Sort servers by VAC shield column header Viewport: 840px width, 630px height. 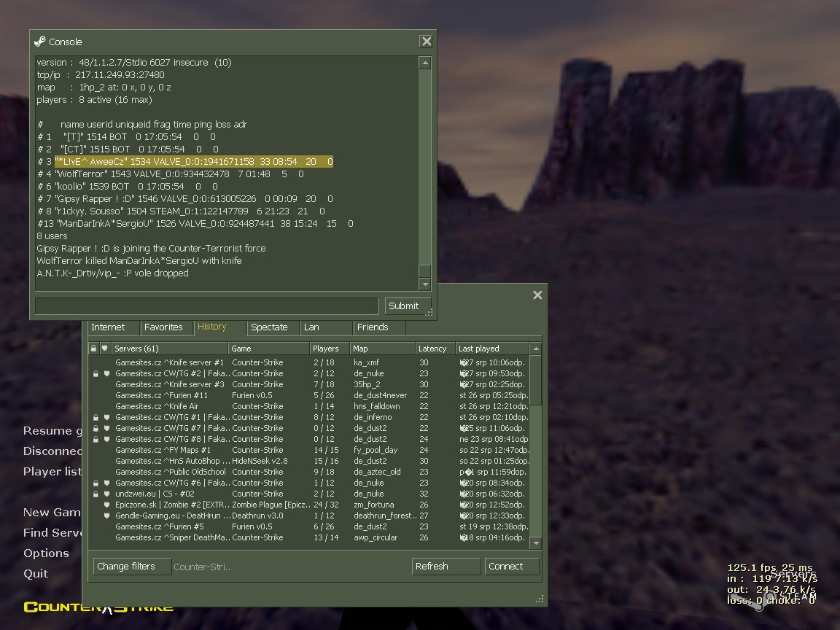pyautogui.click(x=105, y=349)
